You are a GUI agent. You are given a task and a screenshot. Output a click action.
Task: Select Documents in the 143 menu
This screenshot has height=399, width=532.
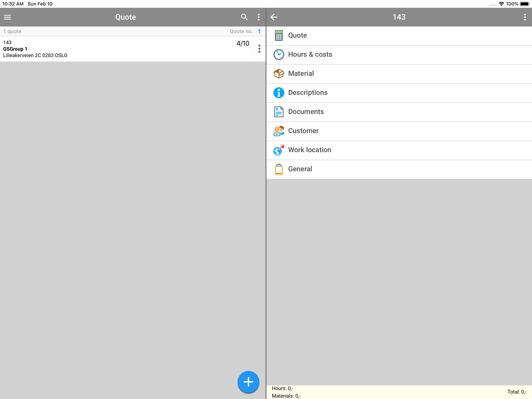coord(399,112)
